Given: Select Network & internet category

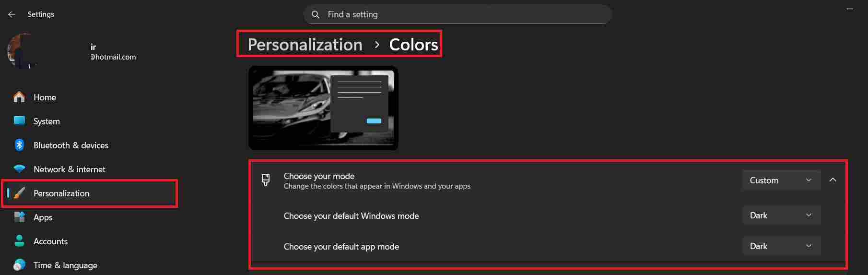Looking at the screenshot, I should click(x=89, y=169).
